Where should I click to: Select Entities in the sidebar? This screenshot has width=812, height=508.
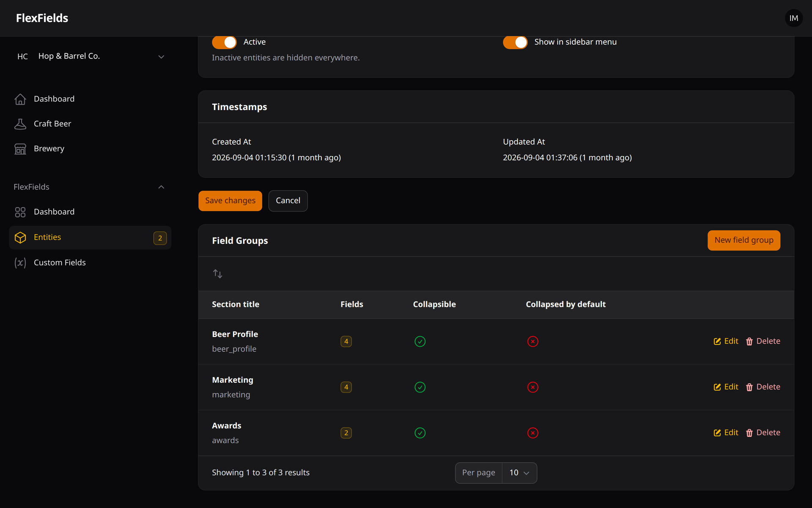pyautogui.click(x=90, y=237)
